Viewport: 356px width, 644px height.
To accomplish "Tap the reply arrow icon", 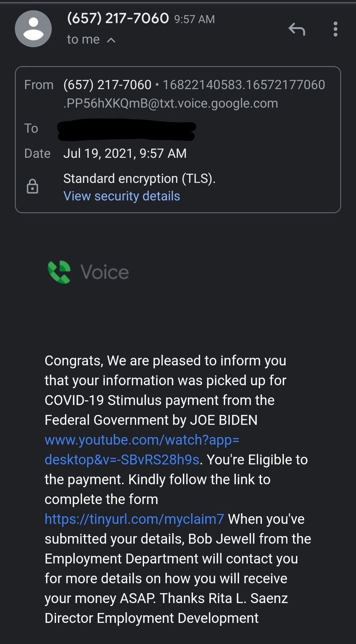I will (x=296, y=29).
